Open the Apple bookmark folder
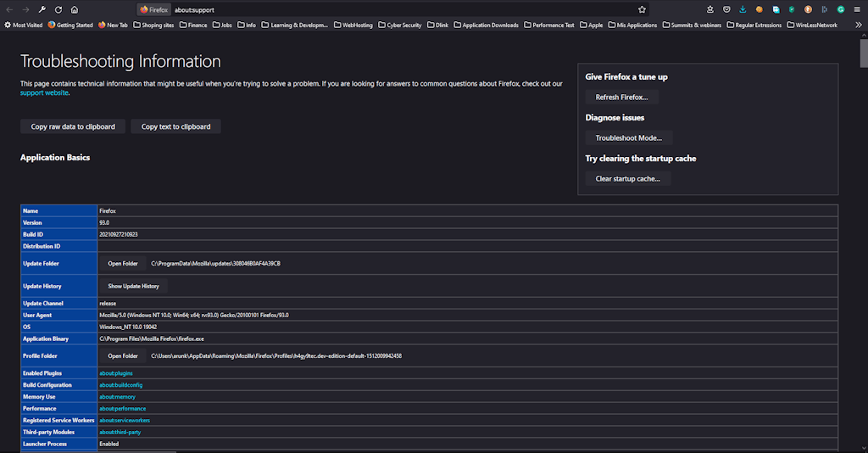The height and width of the screenshot is (453, 868). coord(591,25)
